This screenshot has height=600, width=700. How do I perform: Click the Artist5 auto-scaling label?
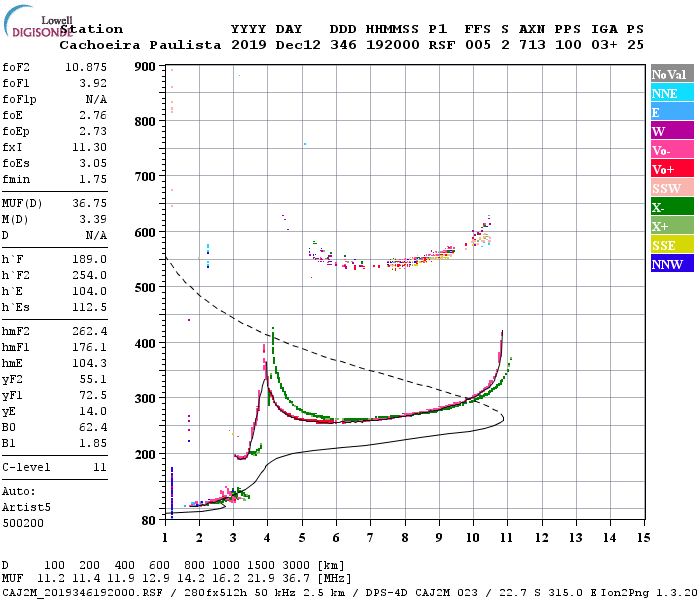26,508
